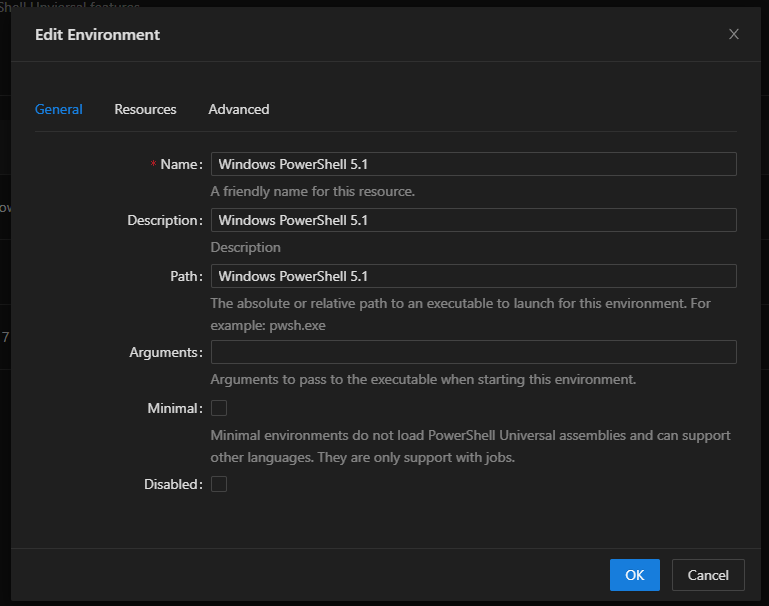Tick the Disabled checkbox

pos(219,484)
